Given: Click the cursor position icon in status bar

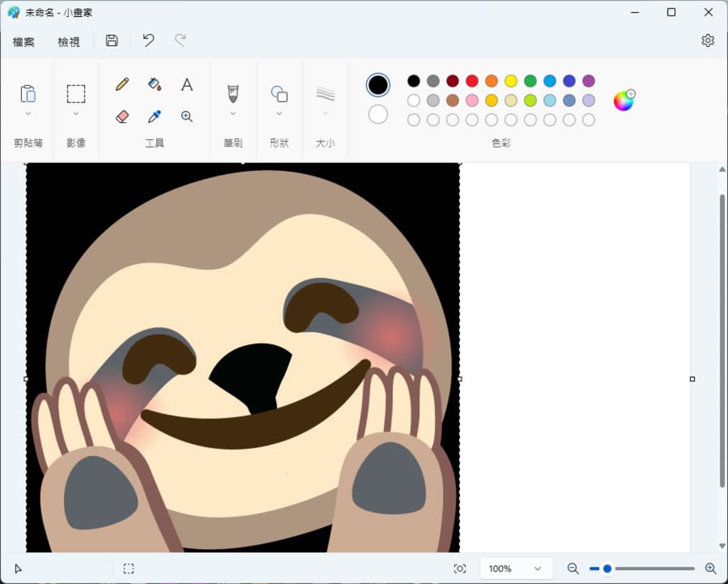Looking at the screenshot, I should coord(18,568).
